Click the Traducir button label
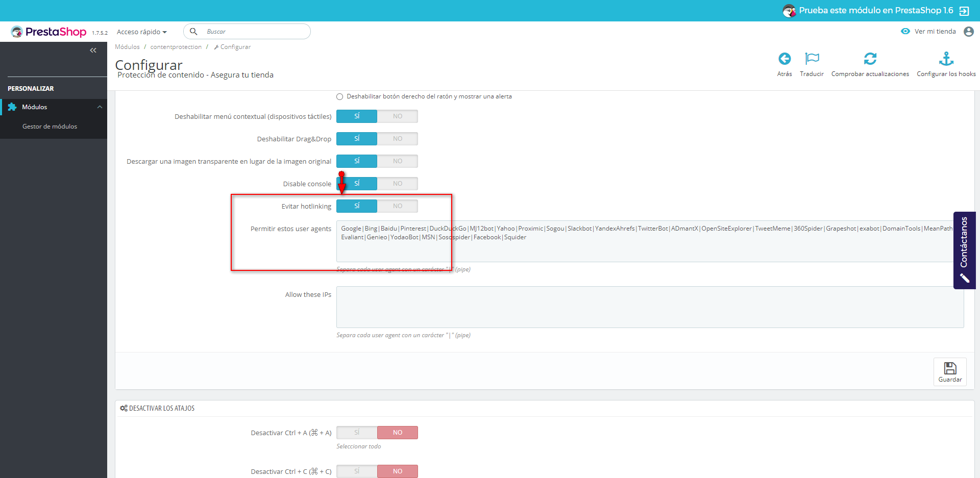Image resolution: width=980 pixels, height=478 pixels. point(812,74)
